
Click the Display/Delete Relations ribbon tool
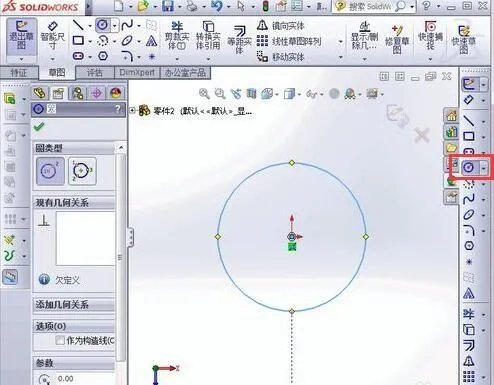(x=364, y=37)
